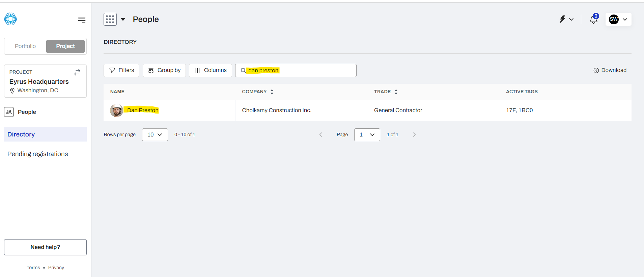The width and height of the screenshot is (644, 277).
Task: Open the Eyrus Headquarters project card
Action: 45,81
